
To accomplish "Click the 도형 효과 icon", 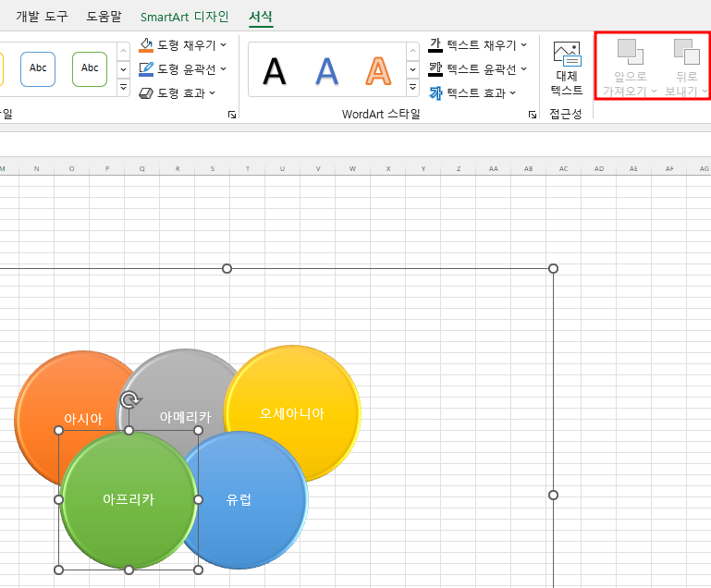I will click(146, 93).
